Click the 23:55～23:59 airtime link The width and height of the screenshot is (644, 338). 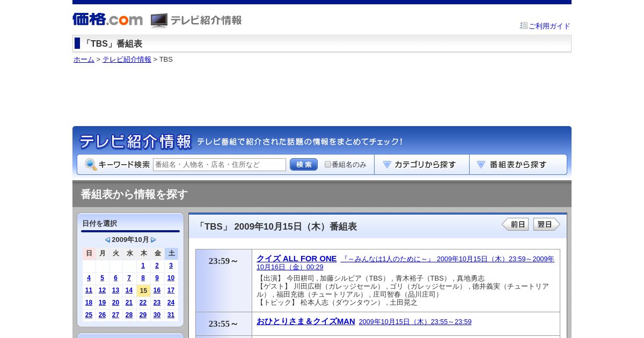(x=415, y=322)
